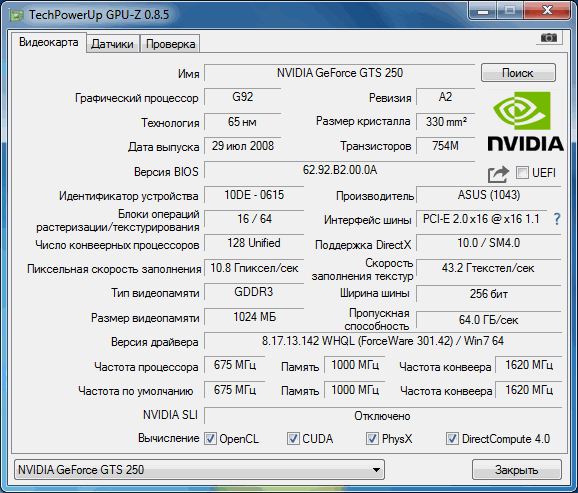The image size is (578, 493).
Task: Click the 1024 МБ memory size value
Action: coord(254,317)
